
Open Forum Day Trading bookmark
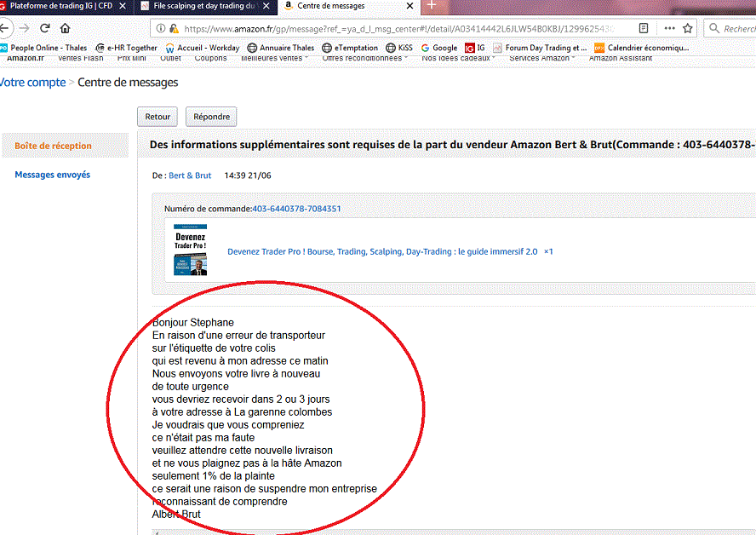tap(540, 48)
